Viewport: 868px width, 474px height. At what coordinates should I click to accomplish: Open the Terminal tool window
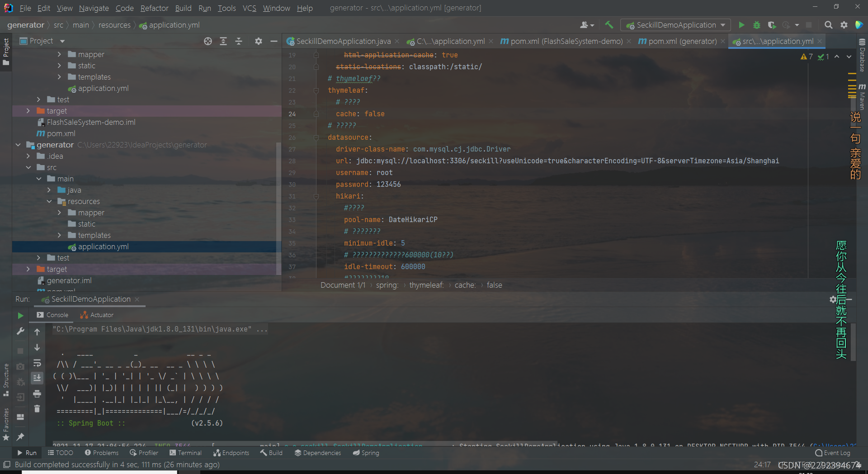185,453
